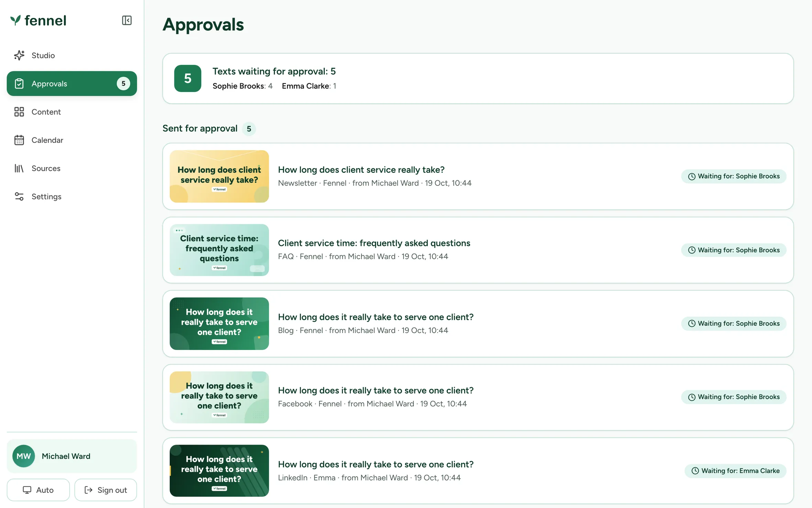The height and width of the screenshot is (508, 812).
Task: Click the Calendar icon in sidebar
Action: click(x=19, y=140)
